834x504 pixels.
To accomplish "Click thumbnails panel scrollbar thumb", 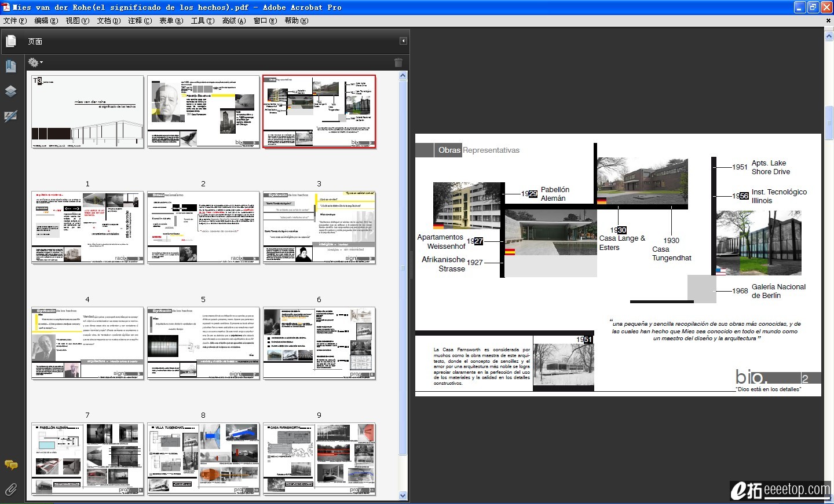I will pos(403,267).
